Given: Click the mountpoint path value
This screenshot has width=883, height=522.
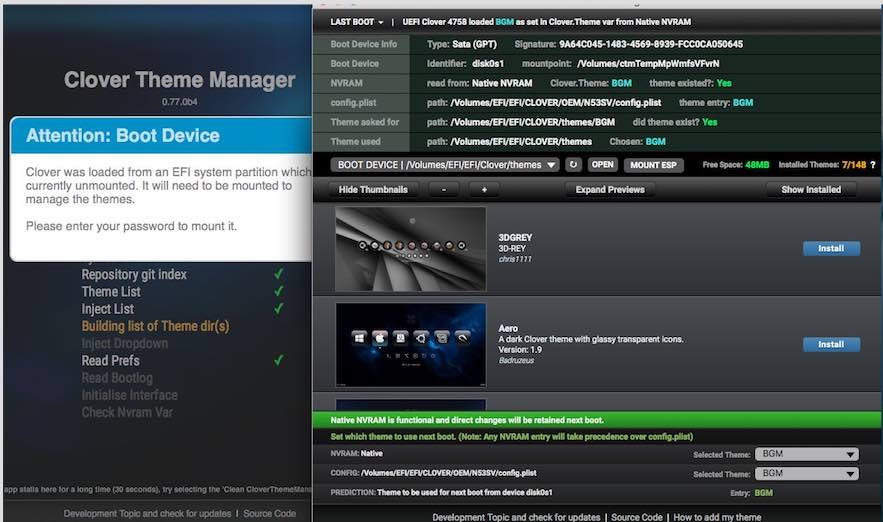Looking at the screenshot, I should point(648,64).
